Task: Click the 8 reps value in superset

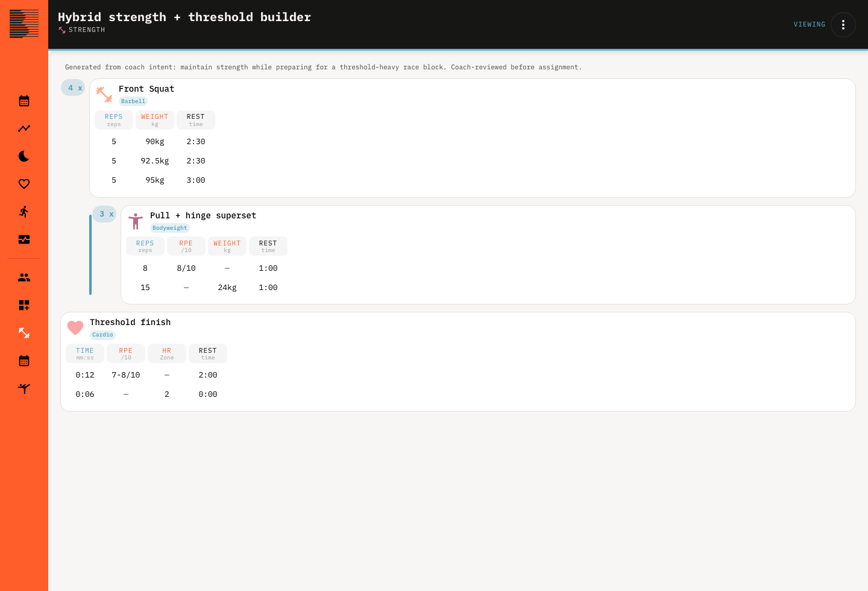Action: pyautogui.click(x=145, y=268)
